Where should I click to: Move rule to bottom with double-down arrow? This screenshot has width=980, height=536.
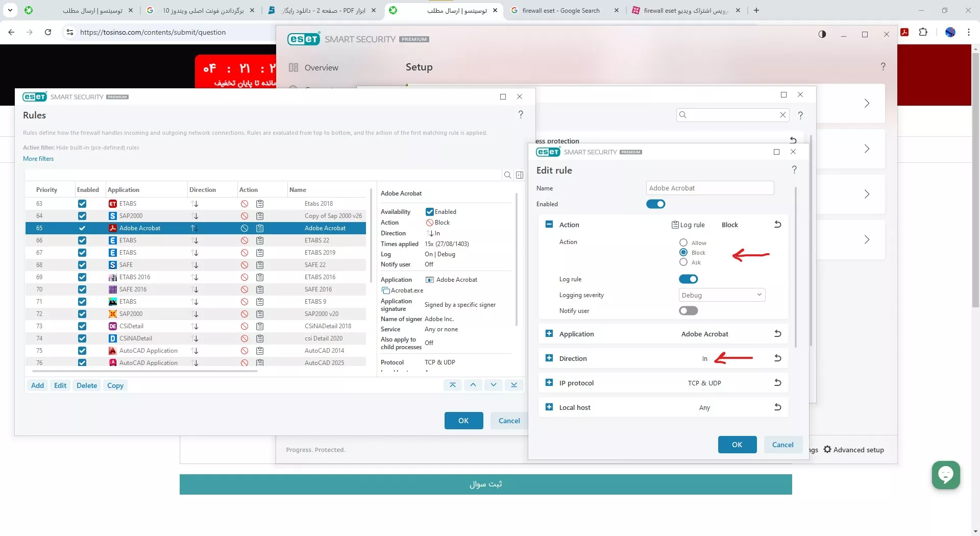tap(514, 385)
